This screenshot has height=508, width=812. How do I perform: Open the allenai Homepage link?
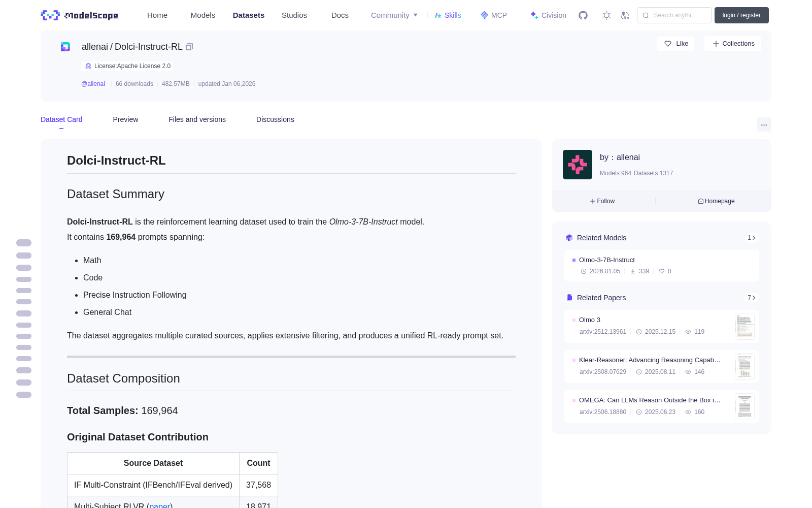click(x=716, y=201)
